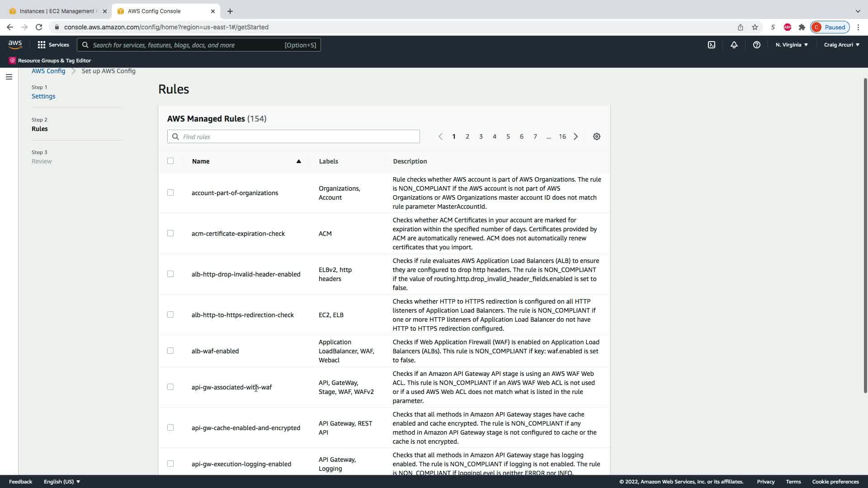Open the English (US) language selector
Image resolution: width=868 pixels, height=488 pixels.
pyautogui.click(x=62, y=482)
